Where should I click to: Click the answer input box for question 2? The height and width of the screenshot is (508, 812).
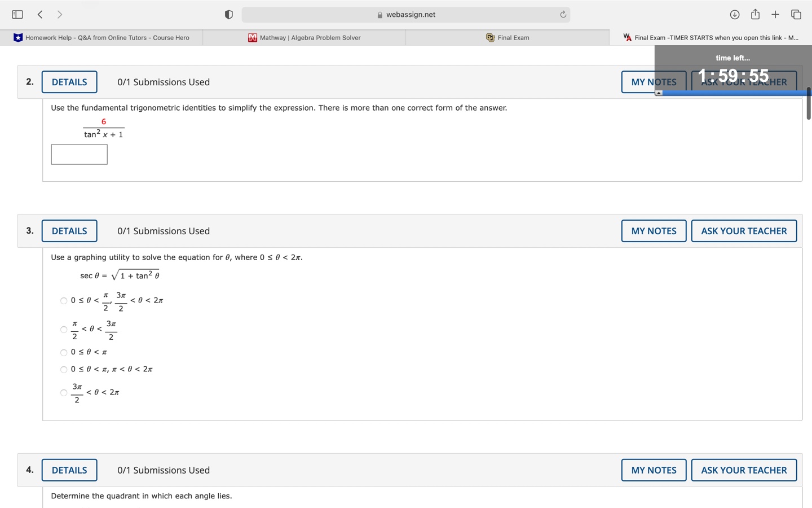79,154
